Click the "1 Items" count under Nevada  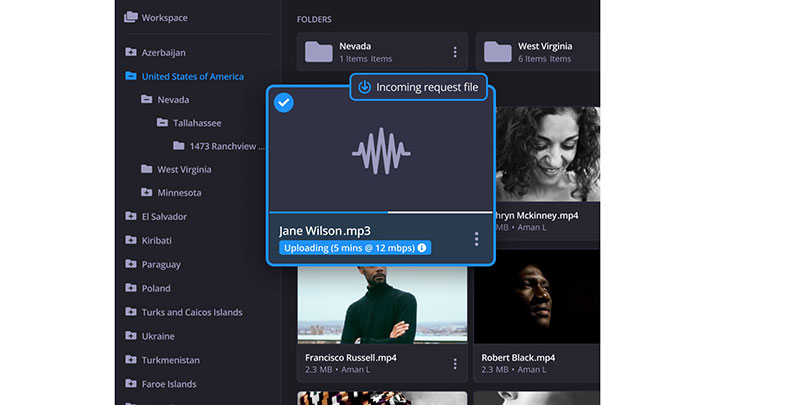pyautogui.click(x=353, y=59)
